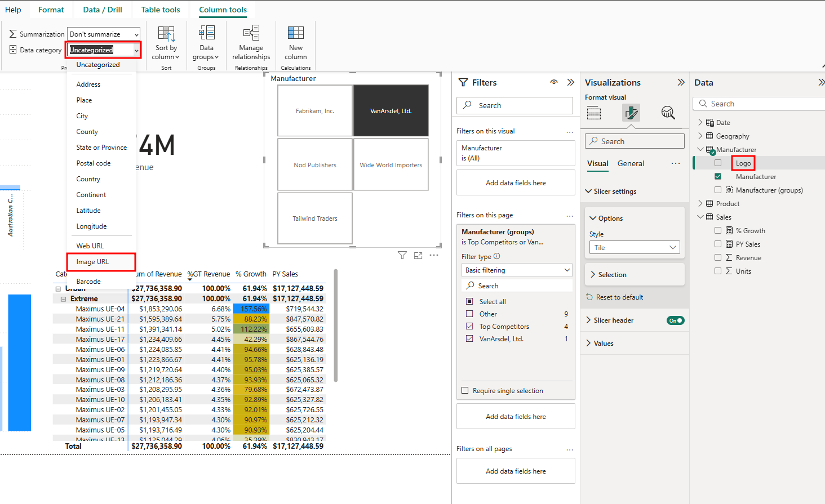
Task: Open the Analytics magnifier icon
Action: tap(668, 113)
